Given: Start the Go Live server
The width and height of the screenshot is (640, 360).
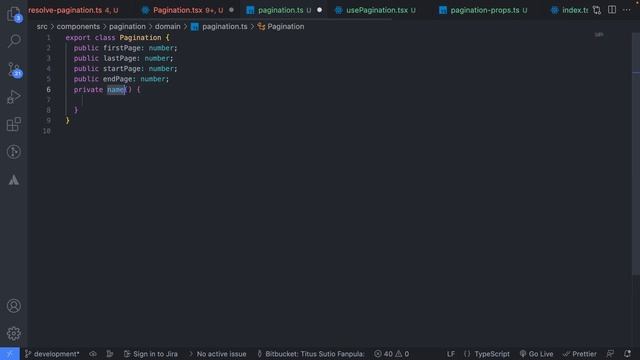Looking at the screenshot, I should (x=536, y=354).
